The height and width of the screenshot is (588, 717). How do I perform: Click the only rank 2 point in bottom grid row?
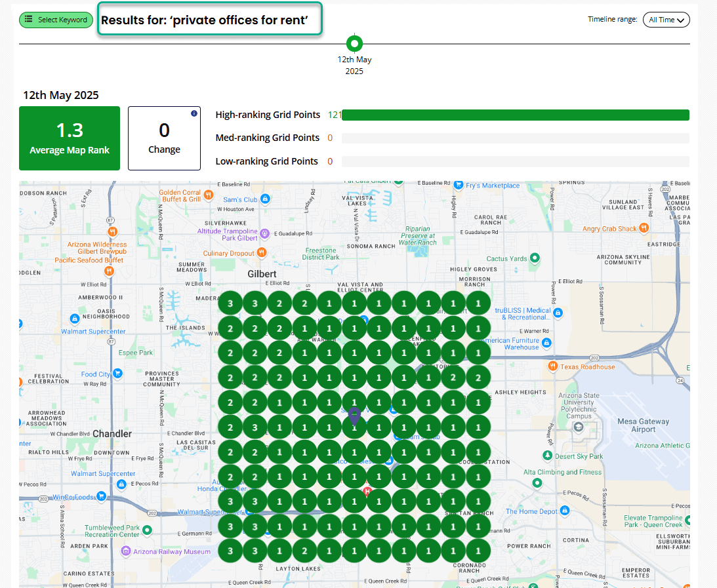(x=304, y=551)
